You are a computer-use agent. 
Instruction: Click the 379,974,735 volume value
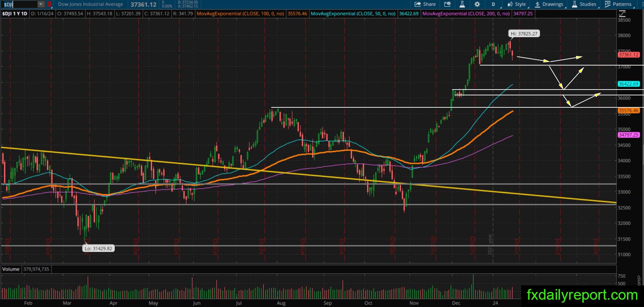pos(36,269)
